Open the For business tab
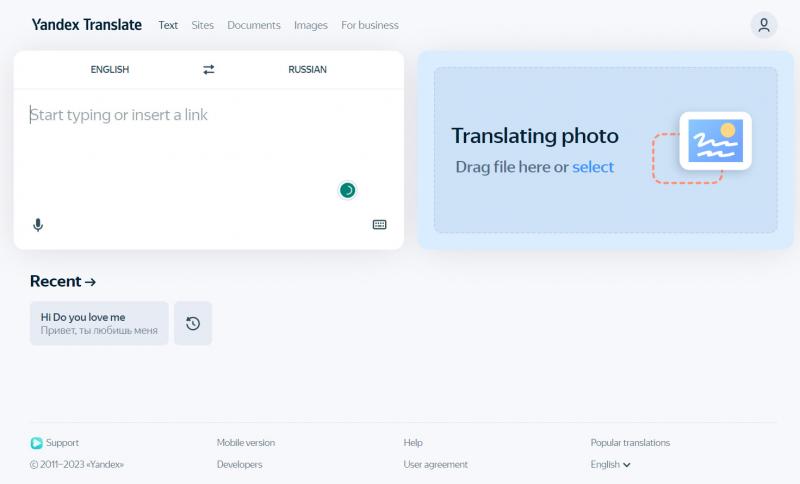This screenshot has width=800, height=484. pyautogui.click(x=370, y=25)
